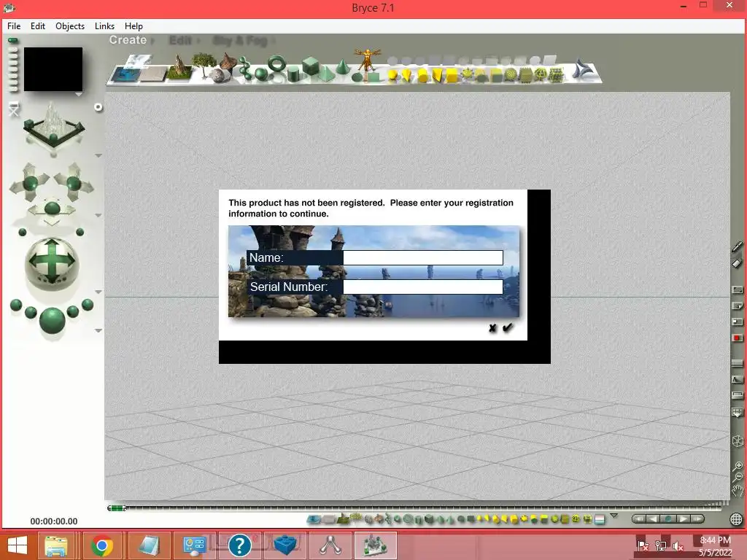Create a yellow cylinder light
Image resolution: width=747 pixels, height=560 pixels.
pos(422,75)
